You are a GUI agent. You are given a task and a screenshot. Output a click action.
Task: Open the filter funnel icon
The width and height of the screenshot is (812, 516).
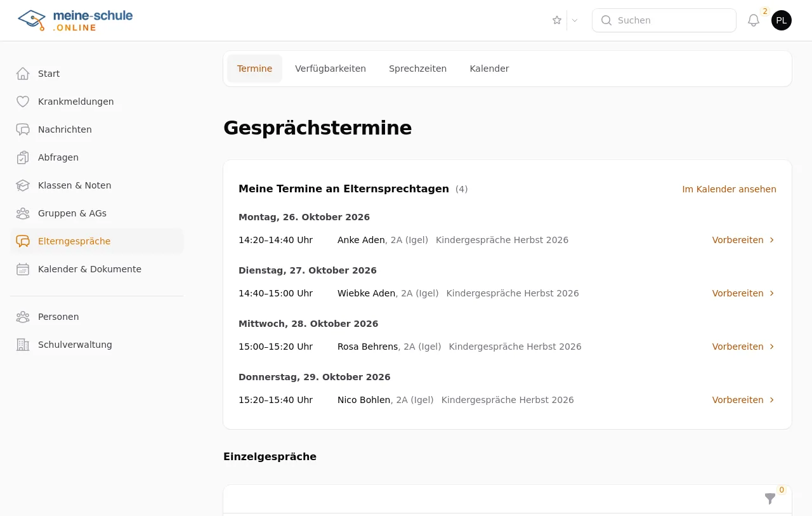click(x=770, y=499)
